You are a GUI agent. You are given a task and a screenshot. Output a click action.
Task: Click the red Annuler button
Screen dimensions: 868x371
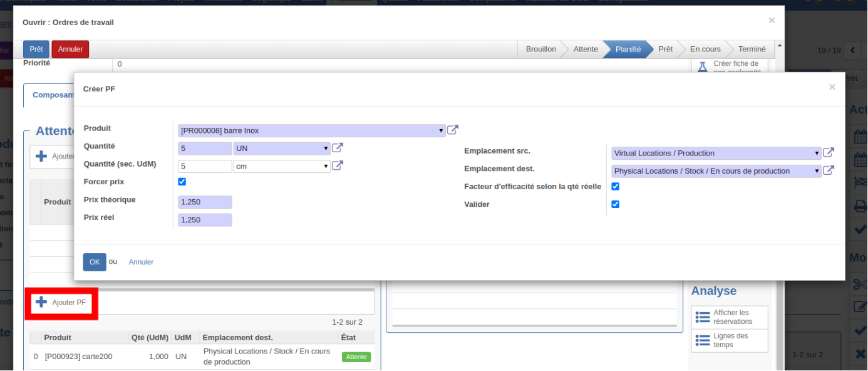(x=70, y=50)
